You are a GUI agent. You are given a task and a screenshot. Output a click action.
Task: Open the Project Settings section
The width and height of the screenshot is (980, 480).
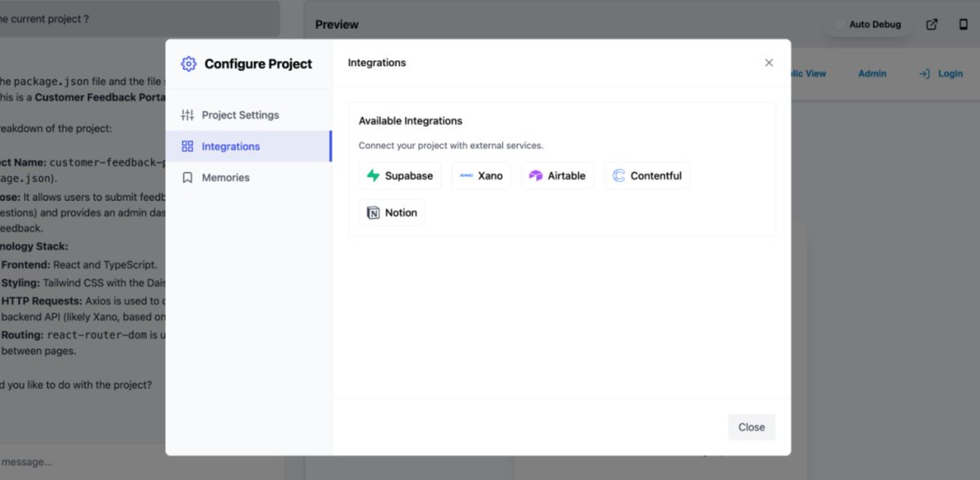click(248, 115)
